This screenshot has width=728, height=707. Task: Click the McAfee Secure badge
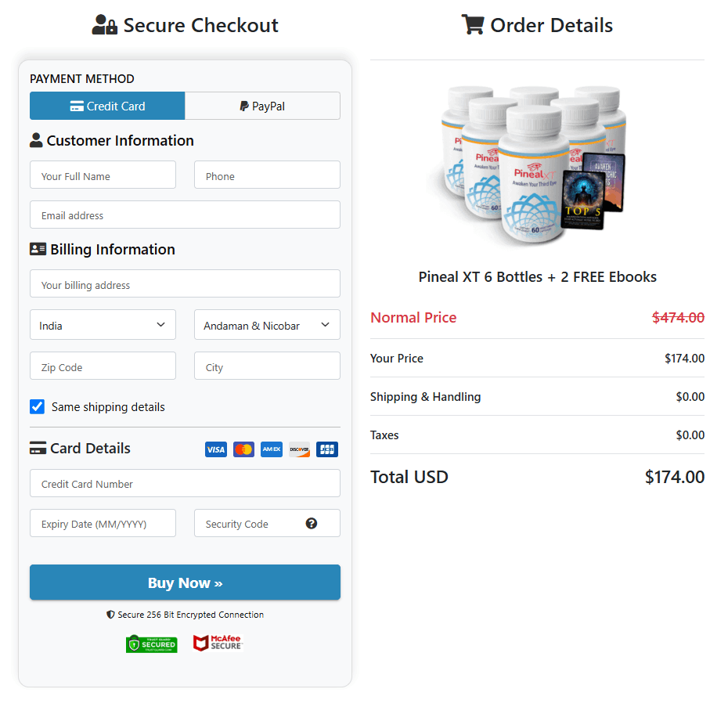point(218,644)
